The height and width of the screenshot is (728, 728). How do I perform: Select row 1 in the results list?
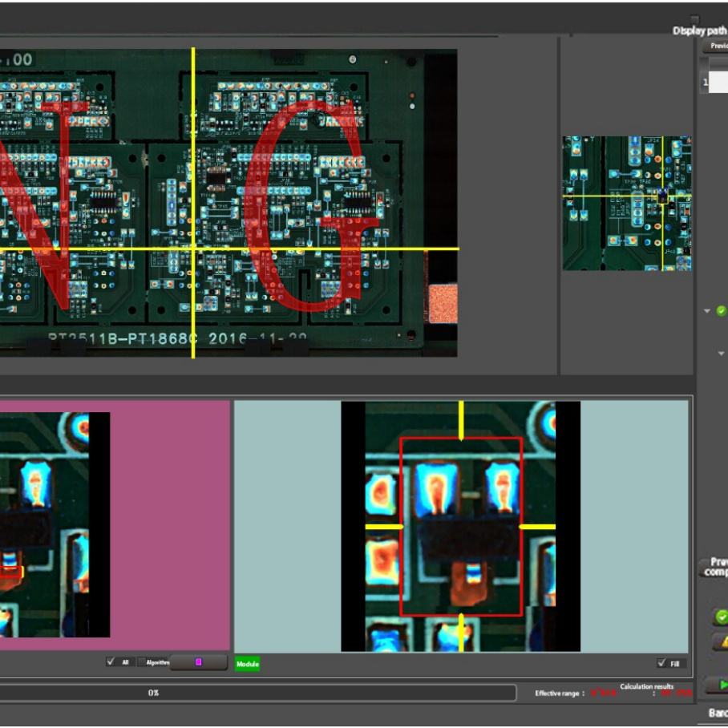pos(716,82)
